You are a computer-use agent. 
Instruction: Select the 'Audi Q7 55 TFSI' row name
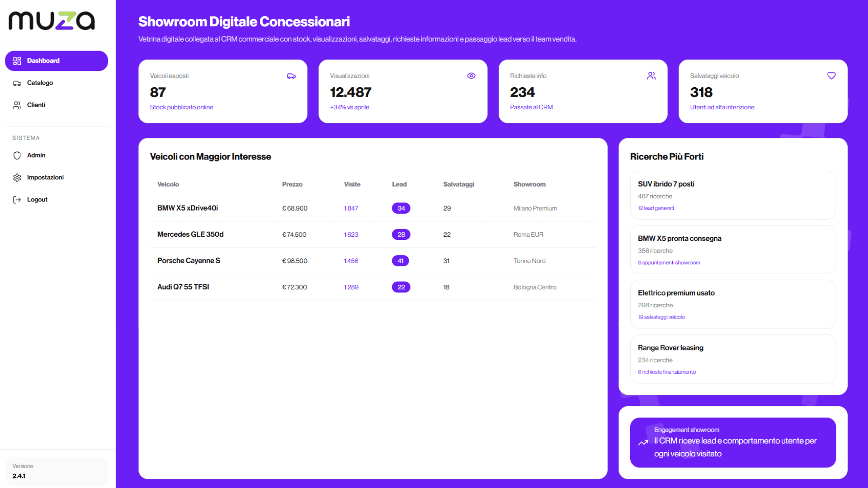183,287
